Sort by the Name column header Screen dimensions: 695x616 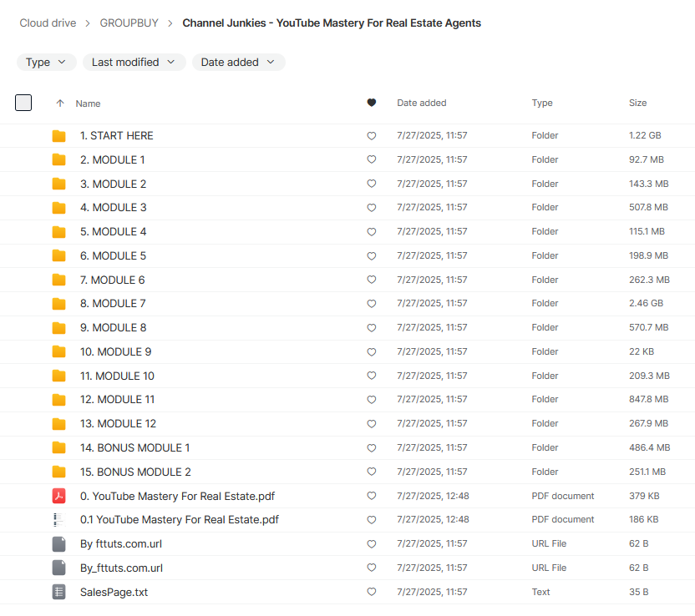(x=88, y=104)
